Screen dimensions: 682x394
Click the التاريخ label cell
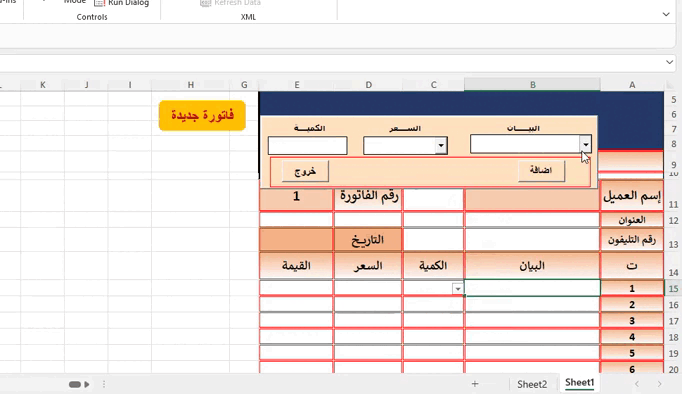[x=368, y=240]
